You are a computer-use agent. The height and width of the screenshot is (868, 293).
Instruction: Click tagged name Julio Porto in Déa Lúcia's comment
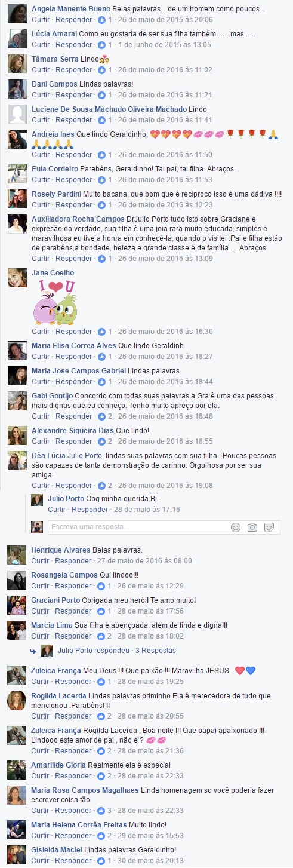click(86, 456)
